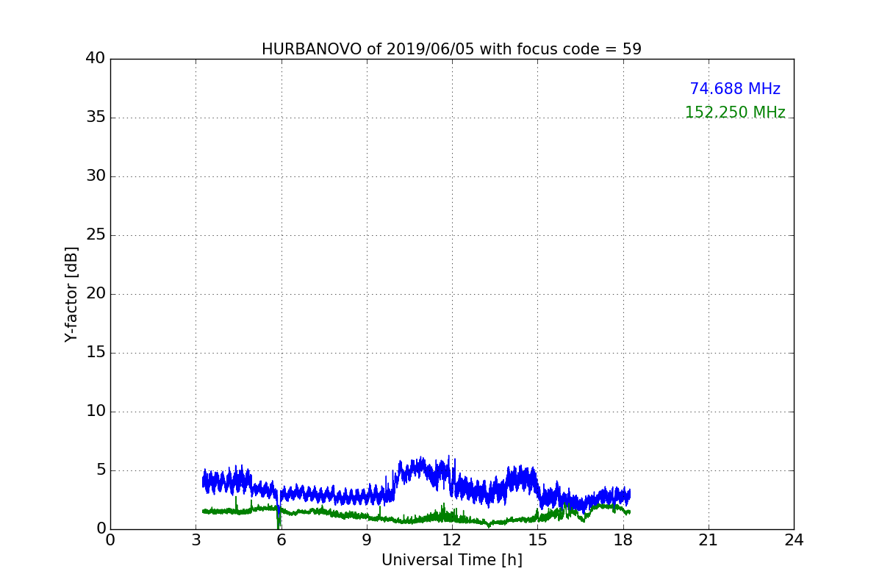Viewport: 882px width, 588px height.
Task: Click x-axis tick label 18
Action: [x=623, y=540]
